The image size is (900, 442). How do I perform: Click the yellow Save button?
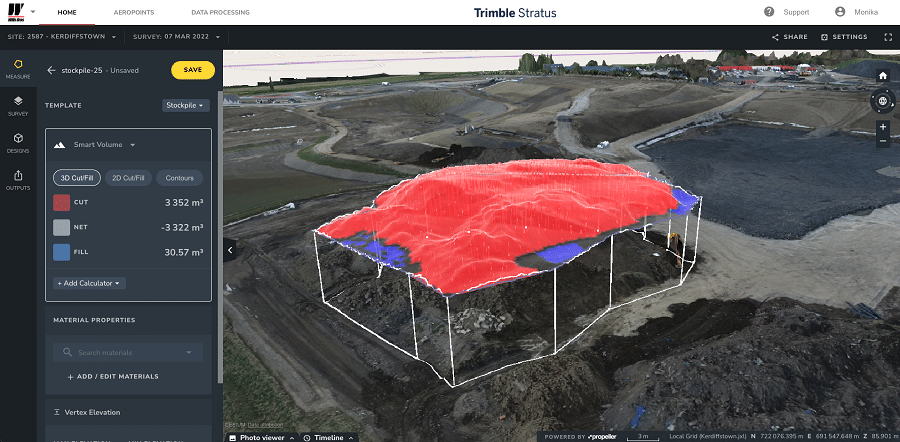[192, 70]
